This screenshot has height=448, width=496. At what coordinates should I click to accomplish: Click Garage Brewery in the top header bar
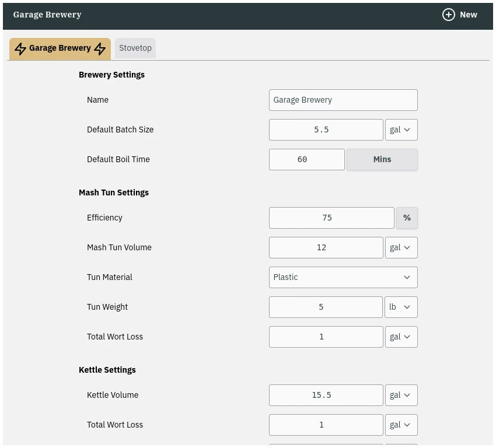pyautogui.click(x=47, y=15)
